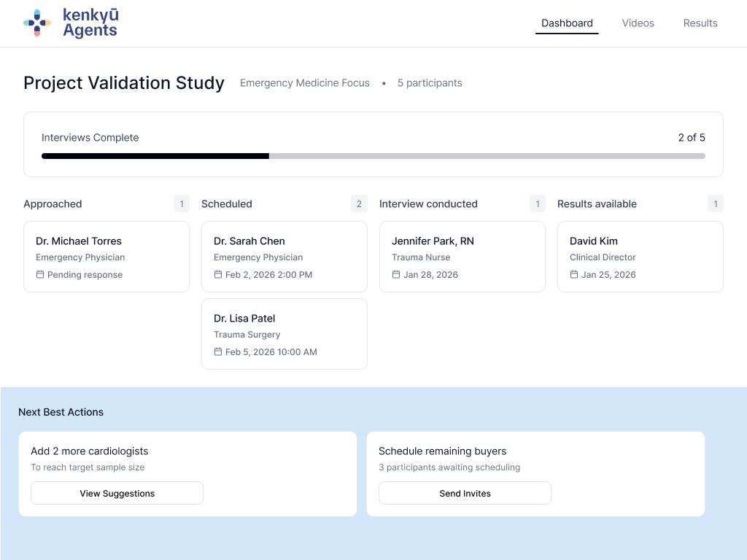Viewport: 747px width, 560px height.
Task: Switch to the Dashboard tab
Action: (567, 23)
